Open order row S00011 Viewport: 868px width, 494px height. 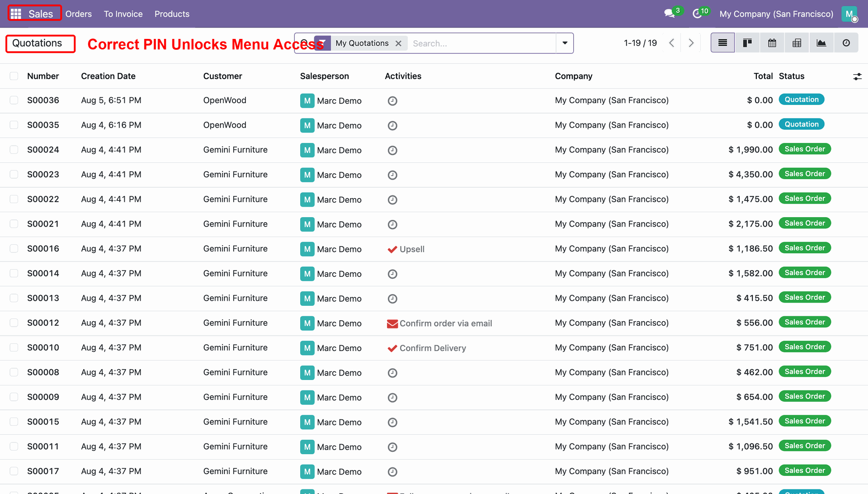[434, 447]
